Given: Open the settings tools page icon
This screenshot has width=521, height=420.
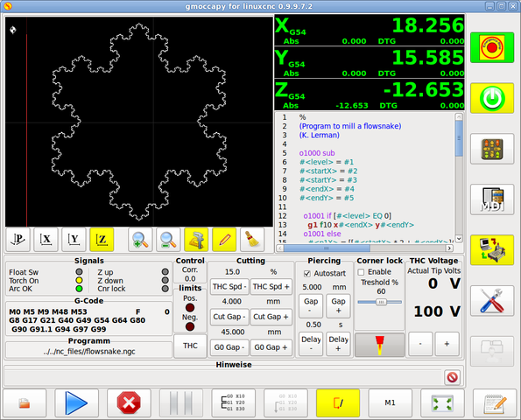Looking at the screenshot, I should tap(492, 301).
